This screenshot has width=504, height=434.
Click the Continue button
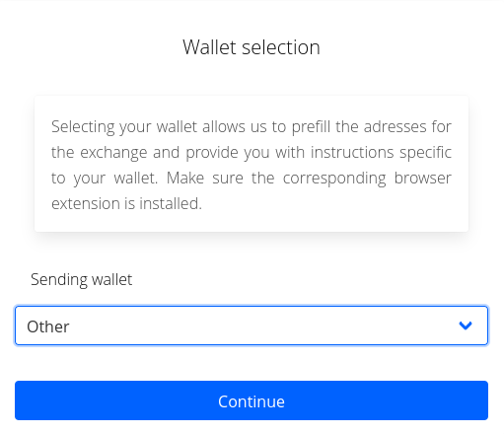[252, 400]
